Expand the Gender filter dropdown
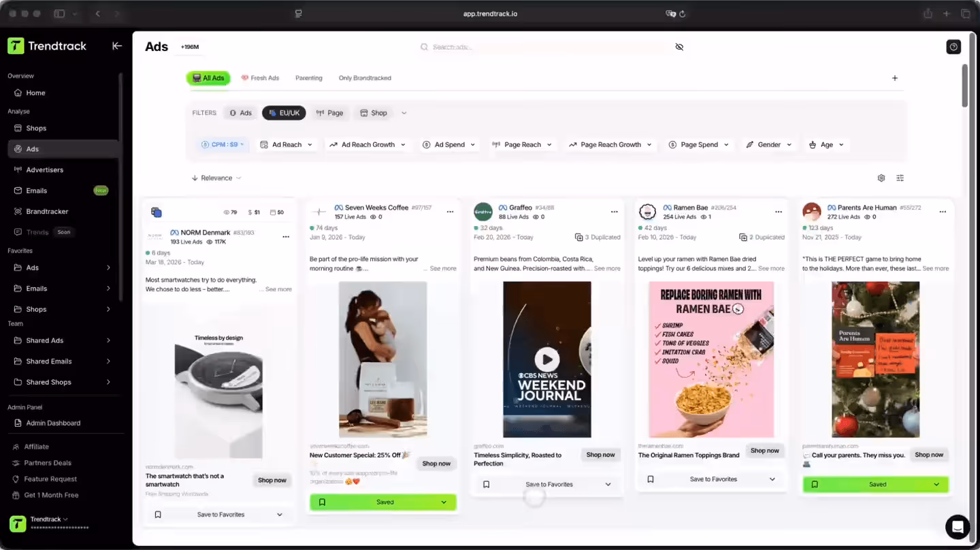This screenshot has height=550, width=980. point(768,144)
